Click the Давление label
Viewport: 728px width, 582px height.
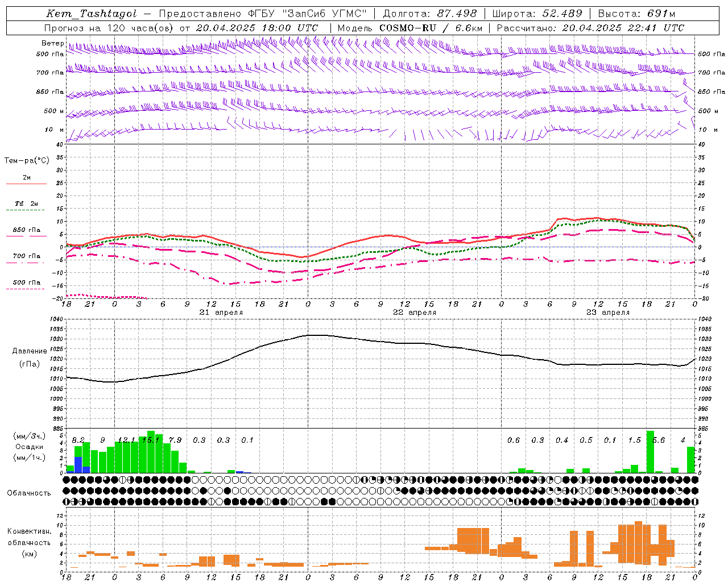point(30,351)
